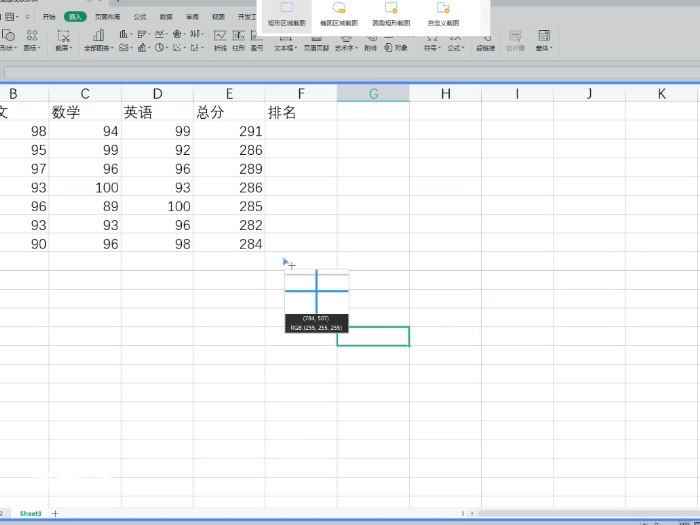Image resolution: width=700 pixels, height=525 pixels.
Task: Choose the 椭圆区域截图 ellipse screenshot option
Action: [339, 13]
